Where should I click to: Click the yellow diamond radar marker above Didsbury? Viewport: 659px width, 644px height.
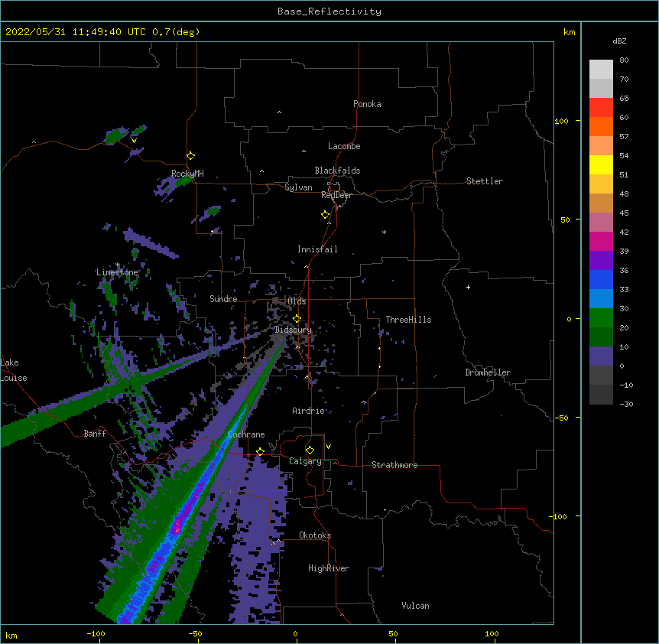(297, 319)
